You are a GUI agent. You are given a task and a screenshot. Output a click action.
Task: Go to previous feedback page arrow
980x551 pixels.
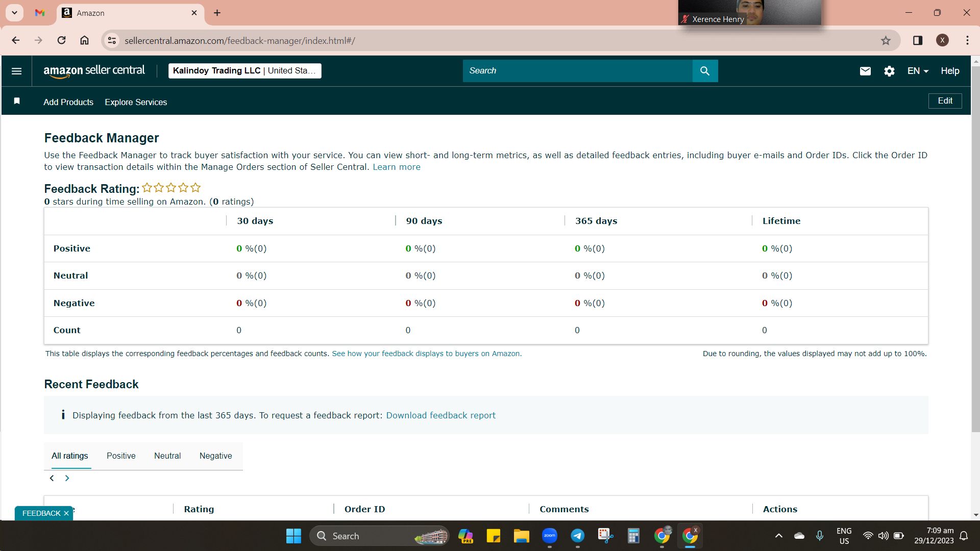(x=52, y=478)
